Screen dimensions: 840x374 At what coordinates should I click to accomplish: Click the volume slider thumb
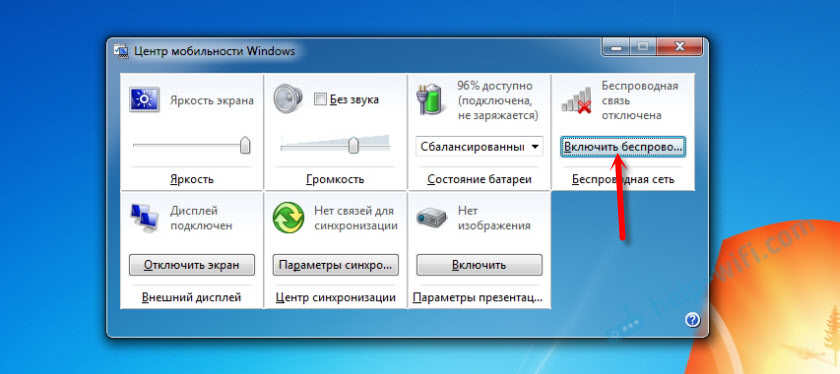(354, 145)
